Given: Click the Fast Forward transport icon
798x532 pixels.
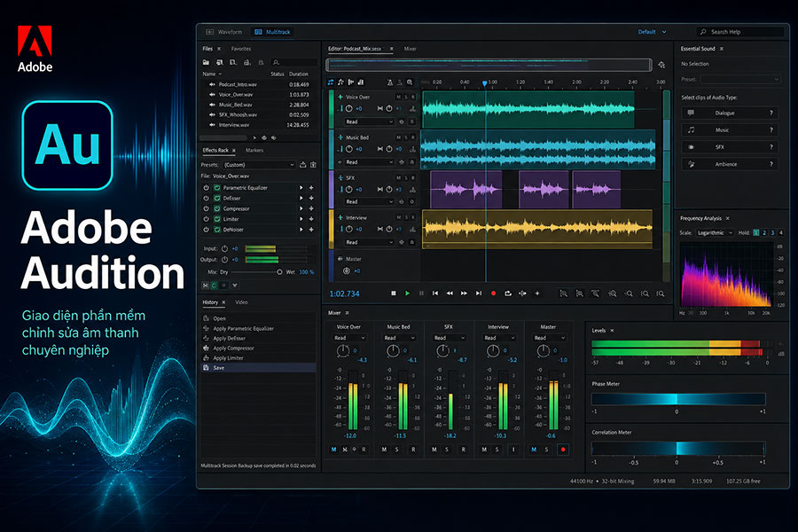Looking at the screenshot, I should coord(464,293).
